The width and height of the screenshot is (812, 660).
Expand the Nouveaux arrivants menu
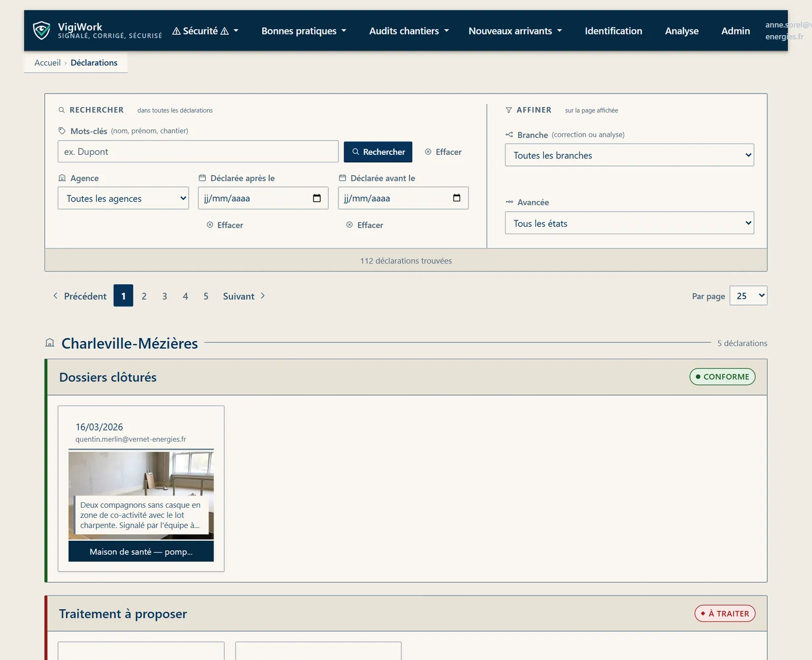tap(515, 31)
